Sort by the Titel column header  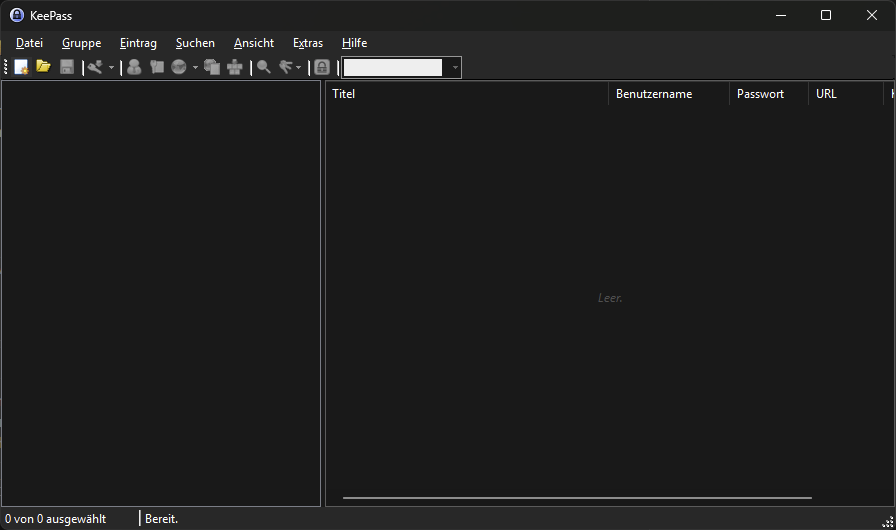(467, 94)
